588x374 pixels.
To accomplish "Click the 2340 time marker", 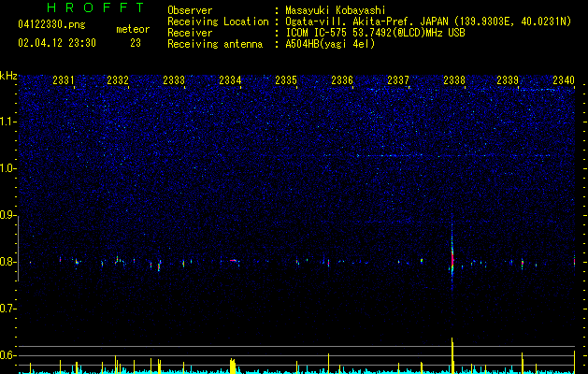I will [x=564, y=80].
